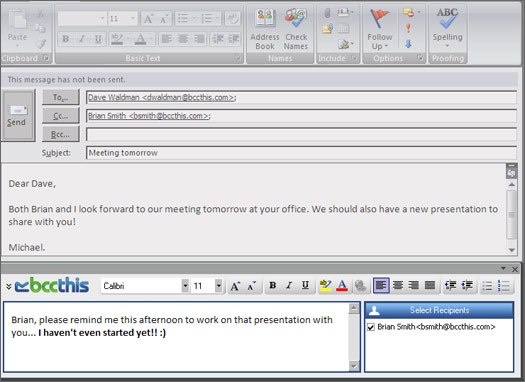Screen dimensions: 525x382
Task: Click the Subject field with Meeting tomorrow
Action: pos(301,153)
